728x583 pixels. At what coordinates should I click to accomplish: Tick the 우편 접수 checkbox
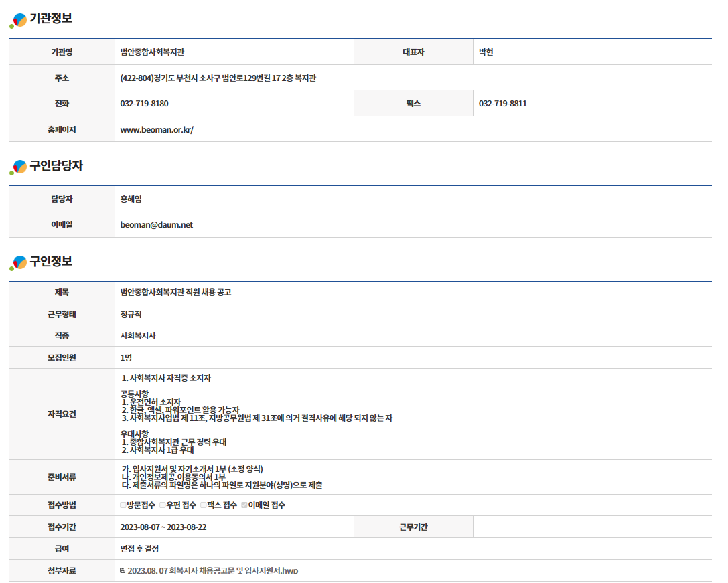point(163,505)
